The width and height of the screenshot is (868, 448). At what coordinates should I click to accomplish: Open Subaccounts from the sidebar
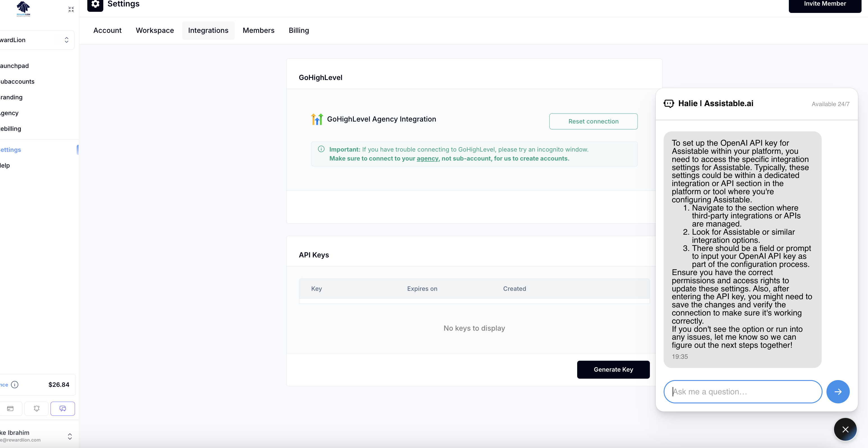tap(17, 81)
